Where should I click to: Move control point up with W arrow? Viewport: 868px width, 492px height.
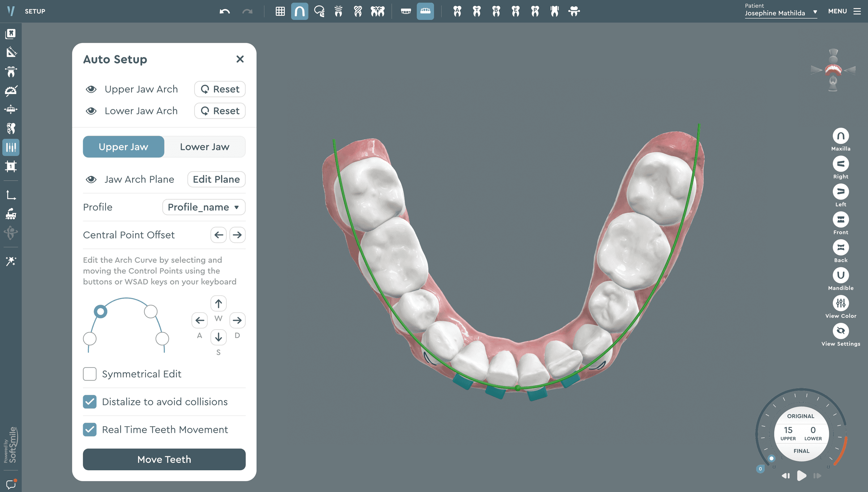coord(218,304)
